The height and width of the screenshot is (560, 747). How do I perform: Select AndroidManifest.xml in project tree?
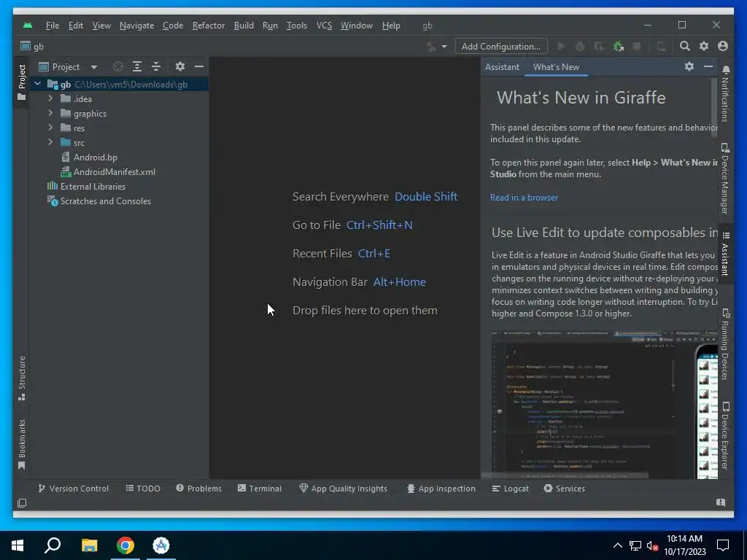click(115, 172)
